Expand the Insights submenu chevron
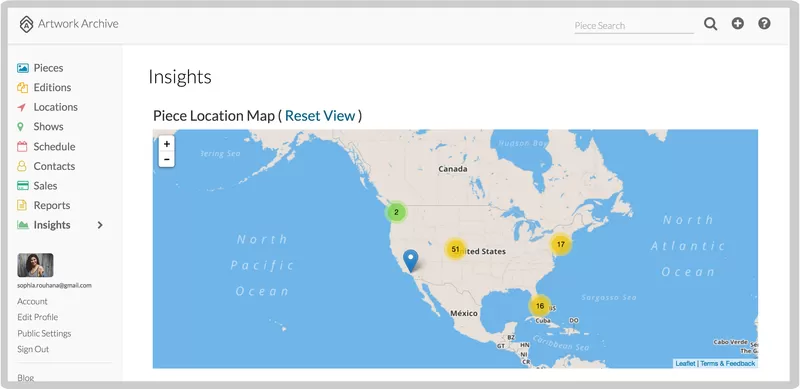The width and height of the screenshot is (800, 389). [x=100, y=225]
